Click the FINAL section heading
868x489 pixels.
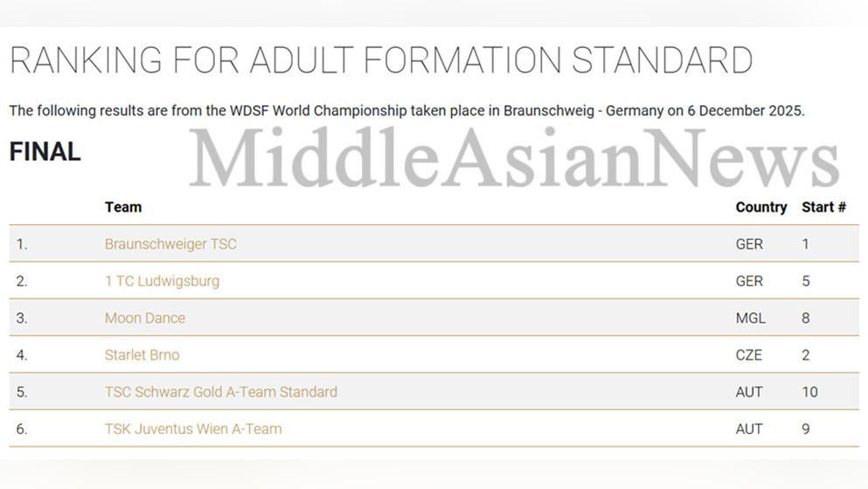[45, 152]
